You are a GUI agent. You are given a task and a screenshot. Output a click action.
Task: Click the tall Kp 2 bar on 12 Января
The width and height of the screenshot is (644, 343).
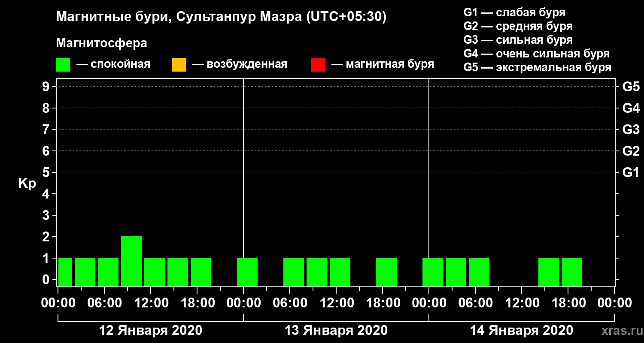tap(131, 261)
